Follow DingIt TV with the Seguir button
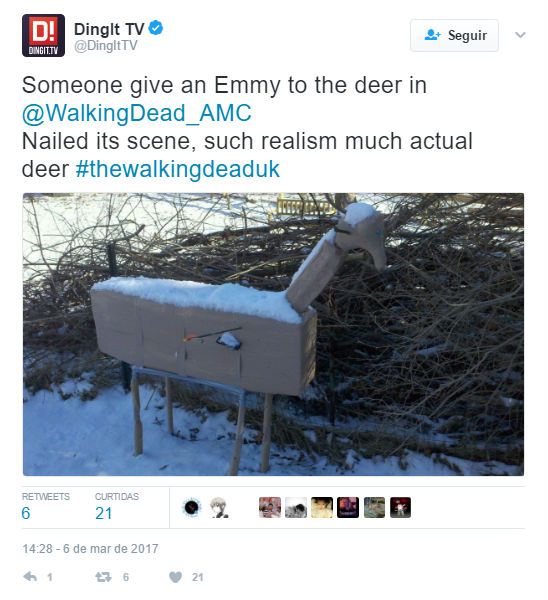Image resolution: width=548 pixels, height=600 pixels. click(454, 35)
